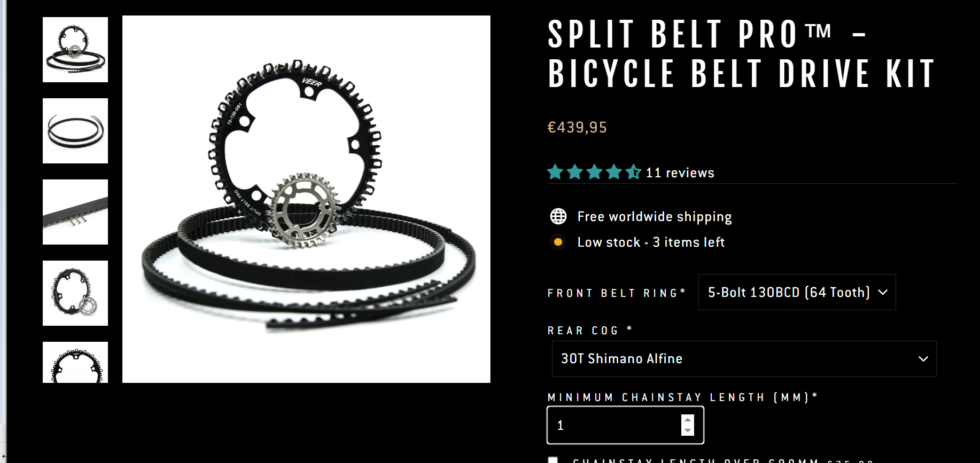Select first thumbnail of full belt kit
This screenshot has width=980, height=463.
click(x=75, y=50)
